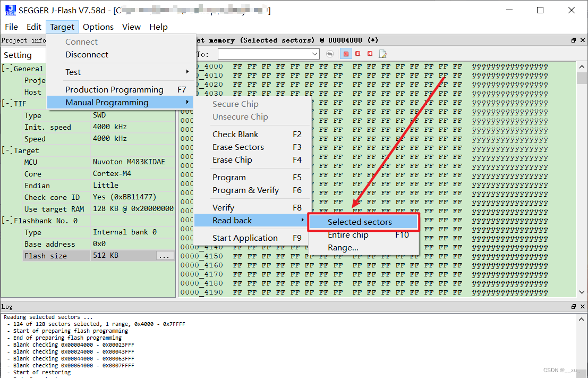Select Check Blank menu entry

[251, 135]
